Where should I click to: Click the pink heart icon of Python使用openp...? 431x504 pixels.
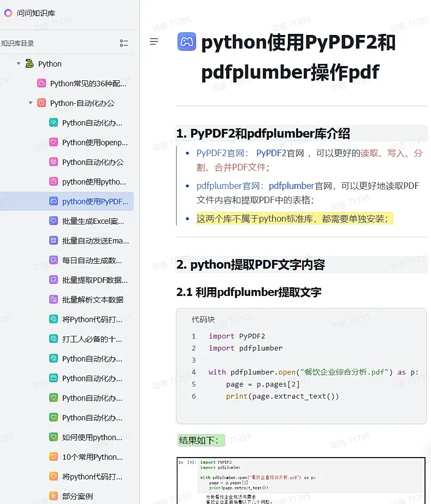54,142
